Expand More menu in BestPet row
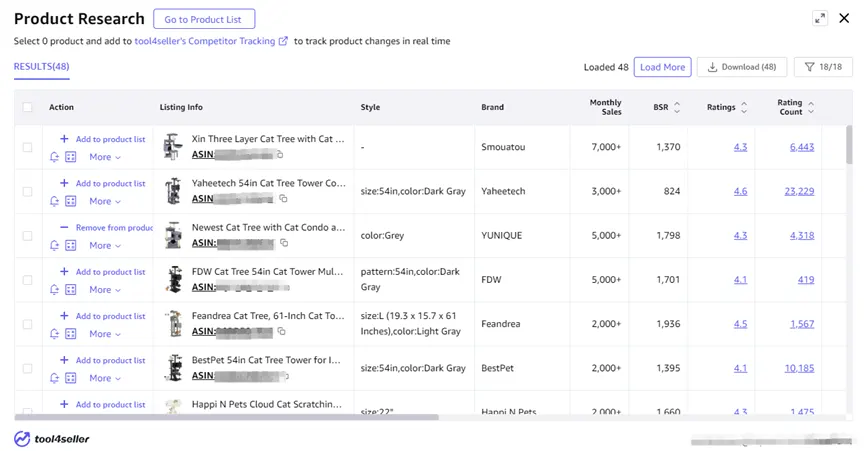 pyautogui.click(x=105, y=378)
